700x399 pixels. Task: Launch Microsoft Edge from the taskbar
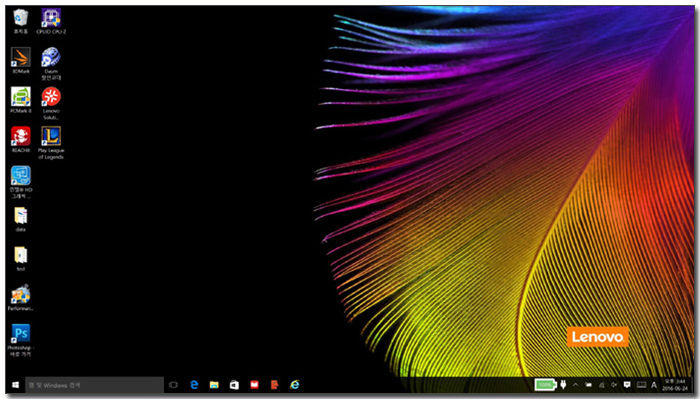click(194, 385)
